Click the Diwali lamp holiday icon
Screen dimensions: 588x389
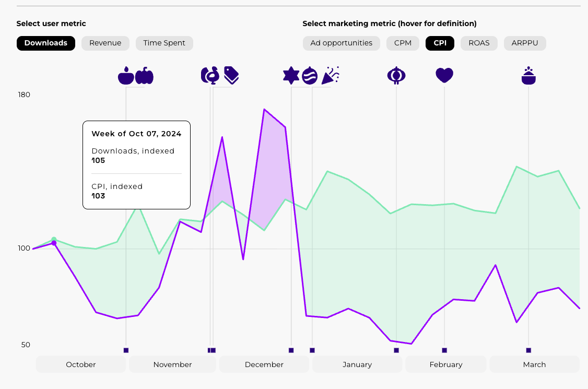tap(126, 76)
